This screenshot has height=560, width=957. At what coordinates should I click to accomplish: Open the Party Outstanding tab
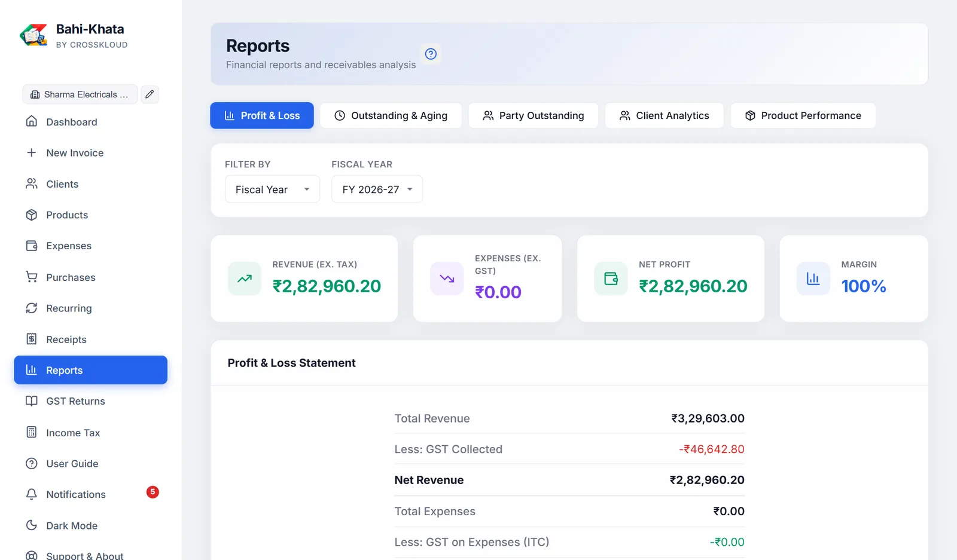click(533, 115)
